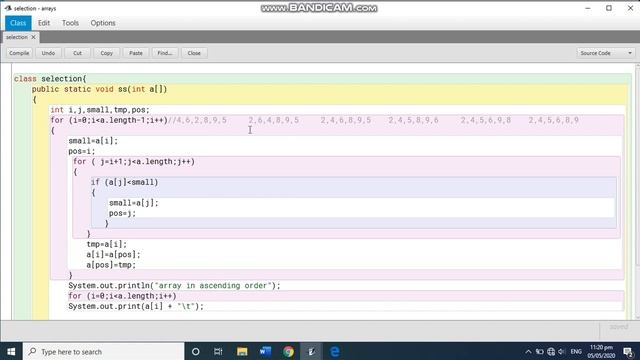This screenshot has width=640, height=360.
Task: Click the battery icon in system tray
Action: 540,351
